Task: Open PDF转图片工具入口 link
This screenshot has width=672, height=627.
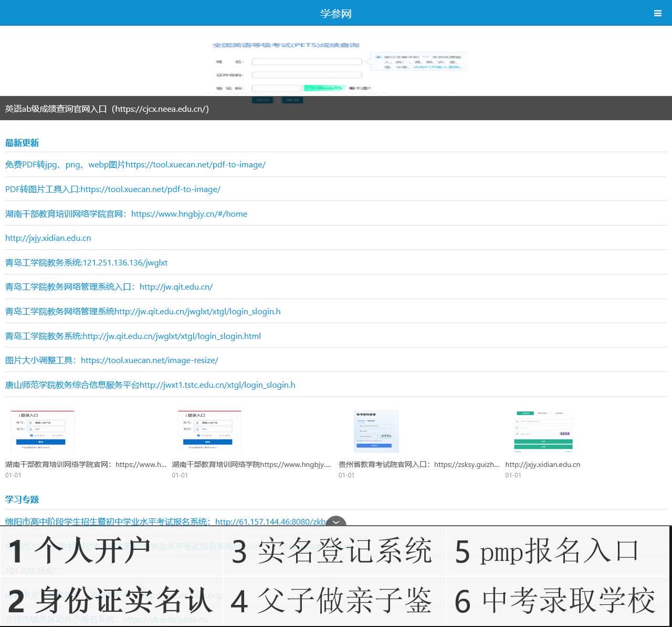Action: tap(113, 189)
